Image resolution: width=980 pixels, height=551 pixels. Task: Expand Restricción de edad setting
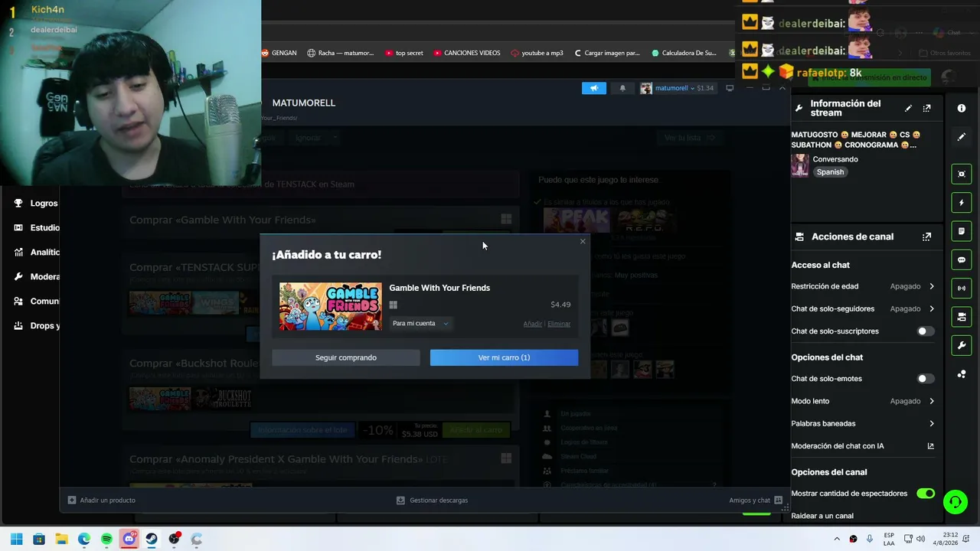tap(863, 286)
